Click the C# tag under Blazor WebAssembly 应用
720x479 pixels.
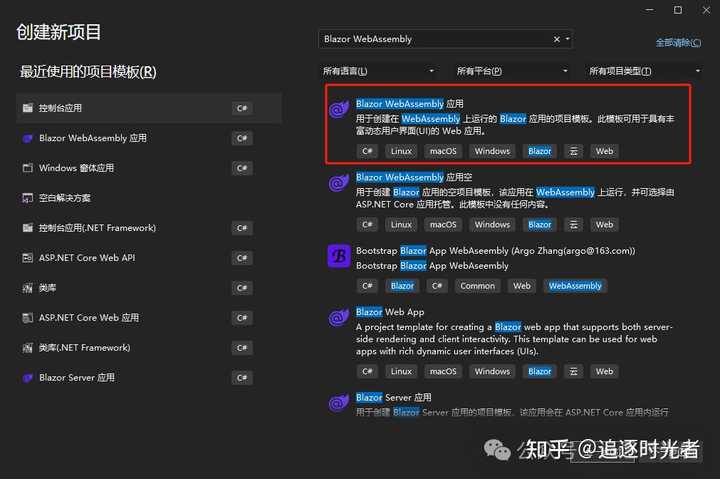pyautogui.click(x=367, y=151)
